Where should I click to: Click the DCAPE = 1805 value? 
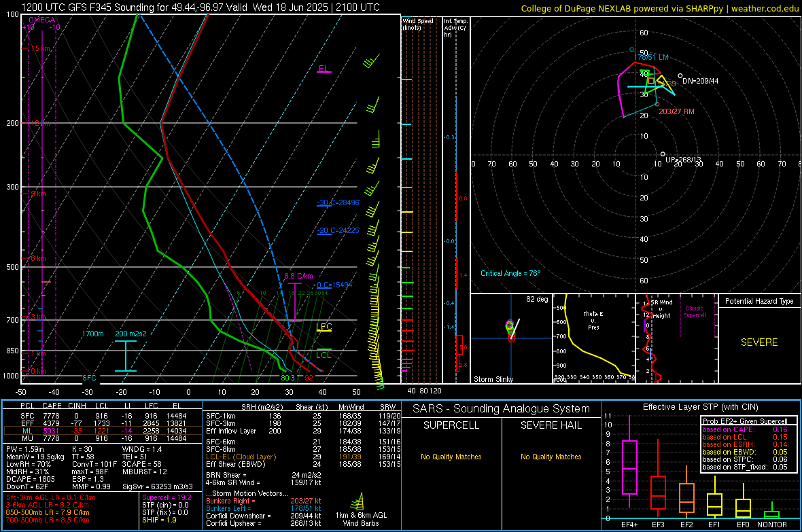tap(29, 479)
